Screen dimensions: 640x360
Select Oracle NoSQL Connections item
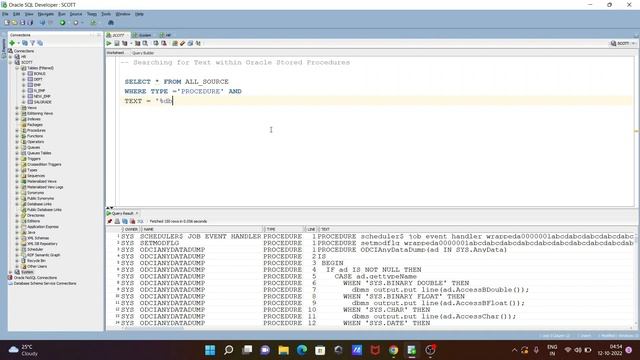coord(35,278)
